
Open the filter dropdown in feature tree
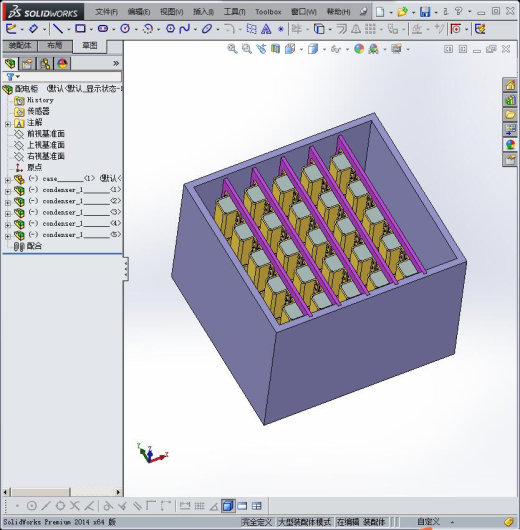(x=18, y=77)
